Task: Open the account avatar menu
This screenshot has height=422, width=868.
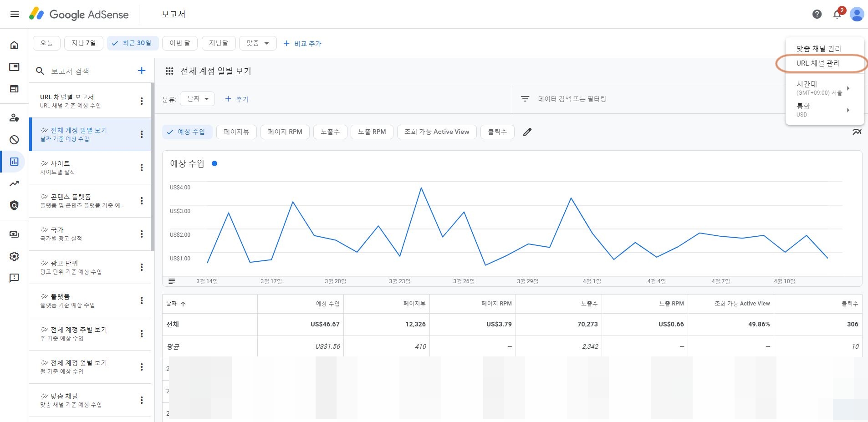Action: (x=857, y=14)
